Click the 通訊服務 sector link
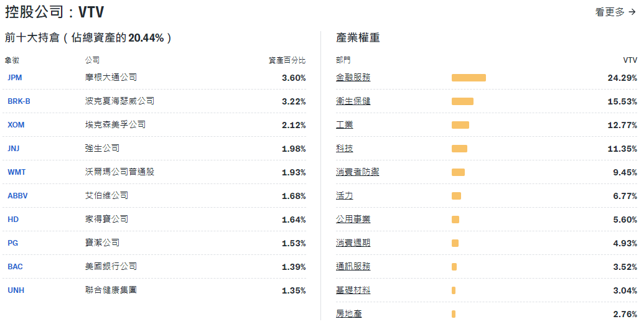The height and width of the screenshot is (324, 644). 353,267
